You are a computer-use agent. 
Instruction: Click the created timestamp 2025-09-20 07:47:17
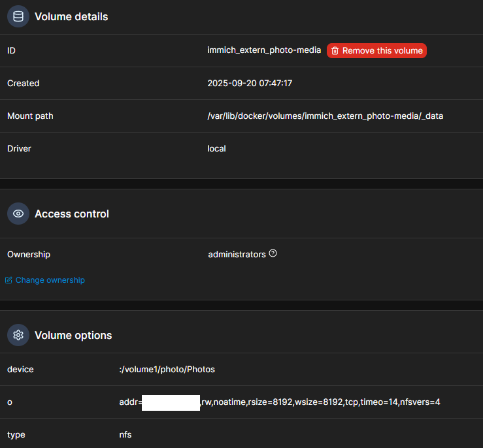tap(250, 84)
